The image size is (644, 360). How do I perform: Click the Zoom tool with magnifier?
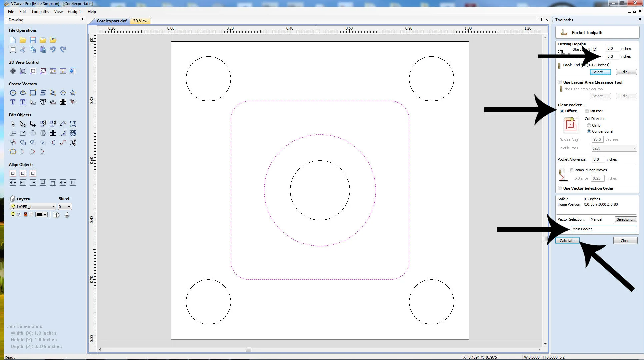click(23, 71)
